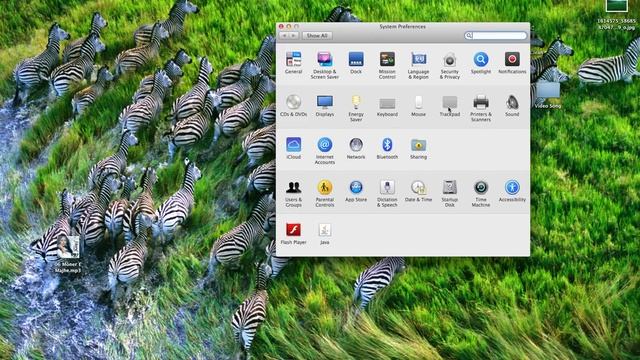
Task: Click the Show All button
Action: tap(317, 36)
